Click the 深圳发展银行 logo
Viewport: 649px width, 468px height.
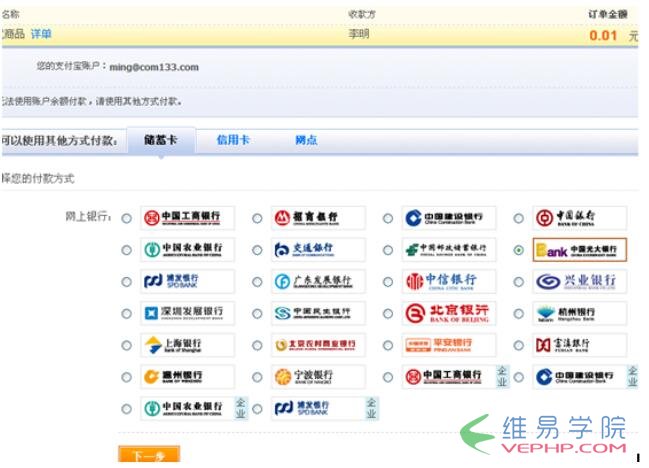click(187, 313)
